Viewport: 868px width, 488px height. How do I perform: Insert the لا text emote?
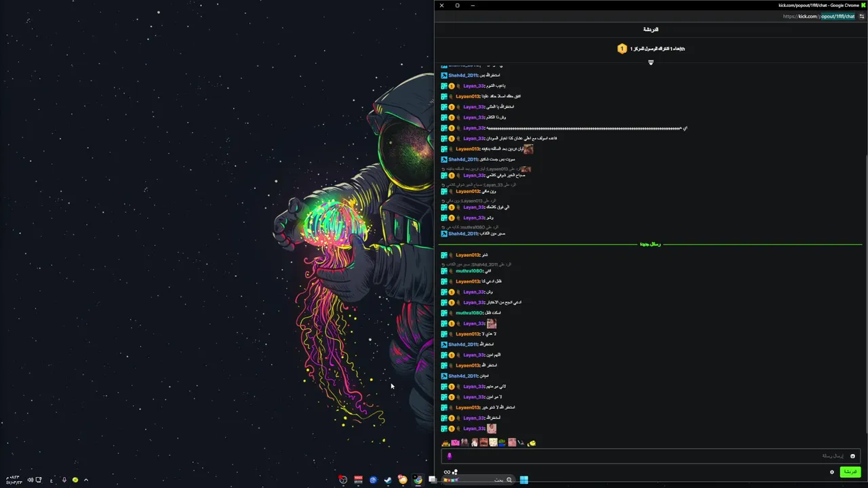521,443
